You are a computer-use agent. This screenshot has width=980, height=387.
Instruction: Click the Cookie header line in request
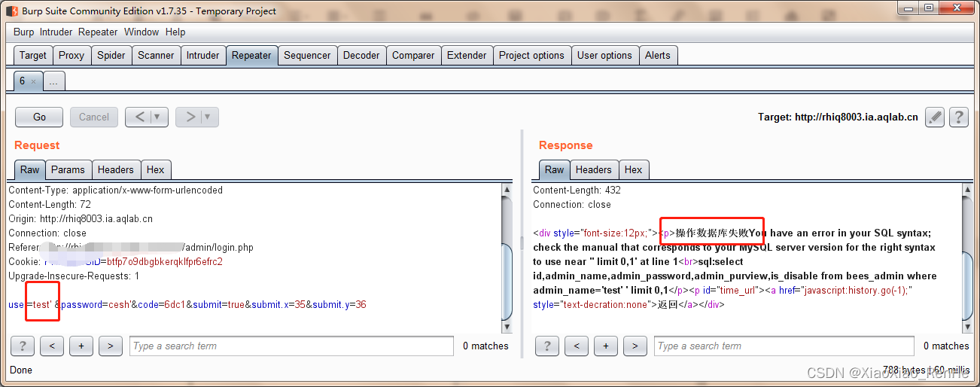[115, 261]
